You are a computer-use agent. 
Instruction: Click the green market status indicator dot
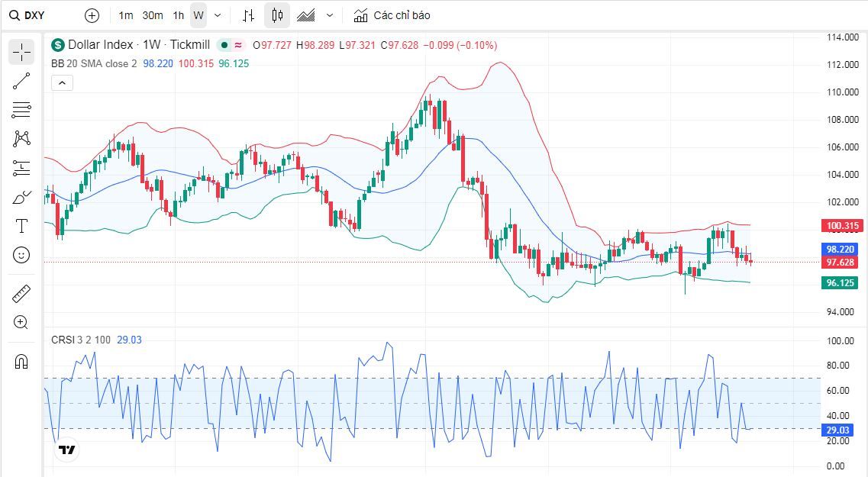(224, 45)
